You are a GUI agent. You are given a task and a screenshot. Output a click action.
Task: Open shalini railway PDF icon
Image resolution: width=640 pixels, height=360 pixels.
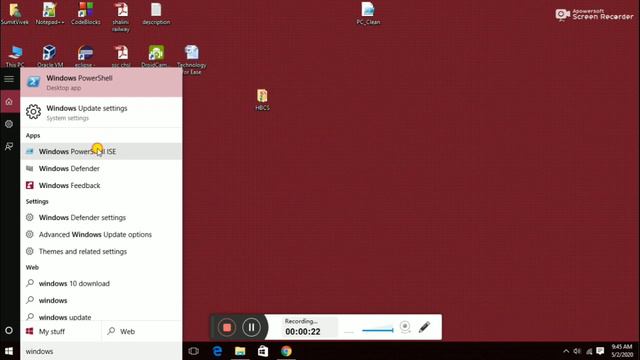click(121, 17)
